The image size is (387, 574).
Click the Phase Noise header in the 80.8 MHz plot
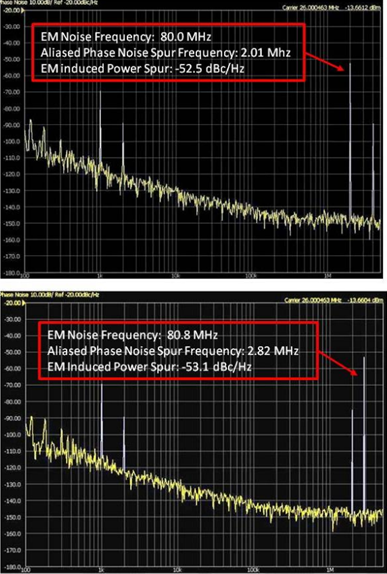(x=49, y=294)
